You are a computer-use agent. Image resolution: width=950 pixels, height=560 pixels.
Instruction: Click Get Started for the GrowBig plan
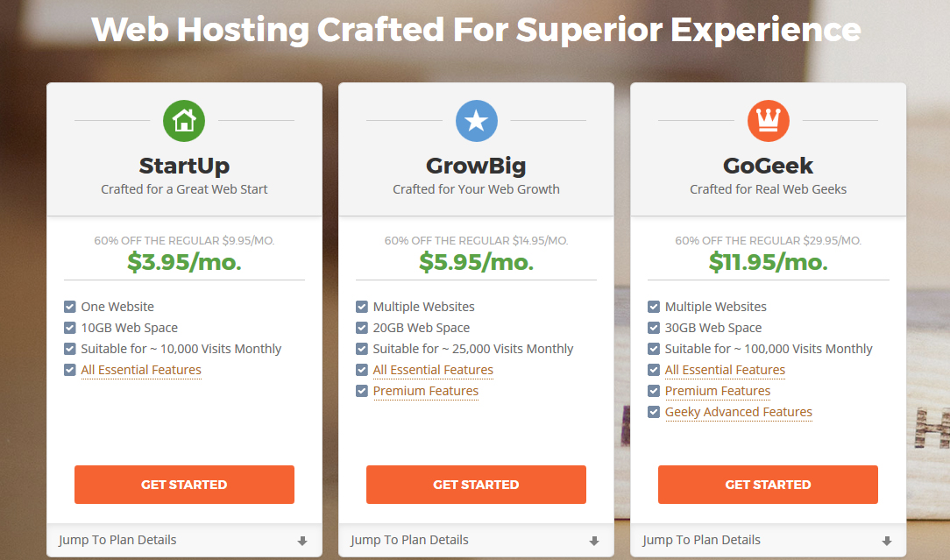pyautogui.click(x=476, y=485)
